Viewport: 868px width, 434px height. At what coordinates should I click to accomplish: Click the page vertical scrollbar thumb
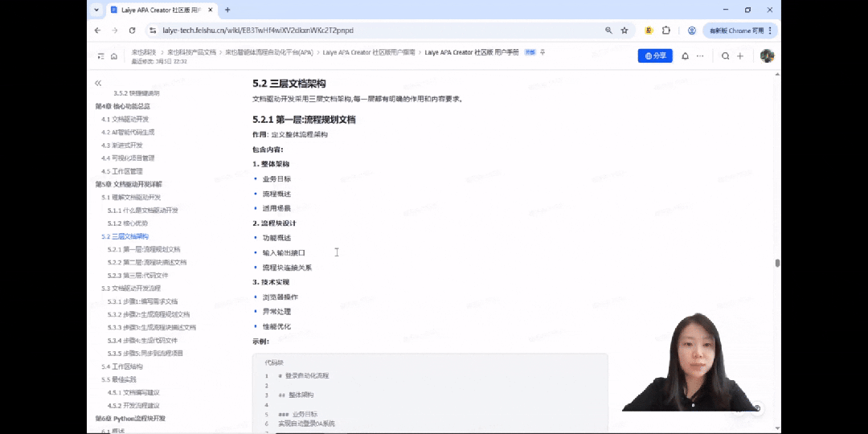(777, 263)
